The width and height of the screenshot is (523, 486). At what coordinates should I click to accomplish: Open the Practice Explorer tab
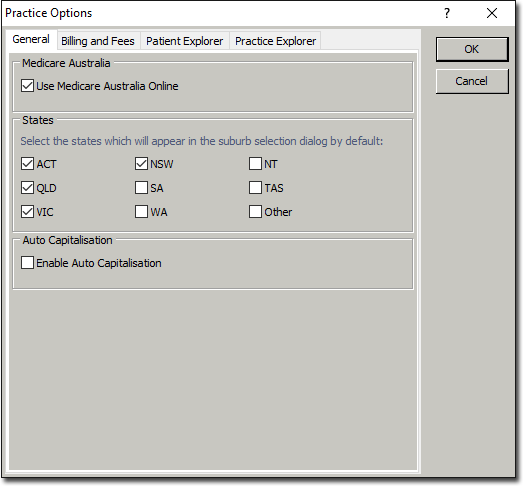coord(275,41)
